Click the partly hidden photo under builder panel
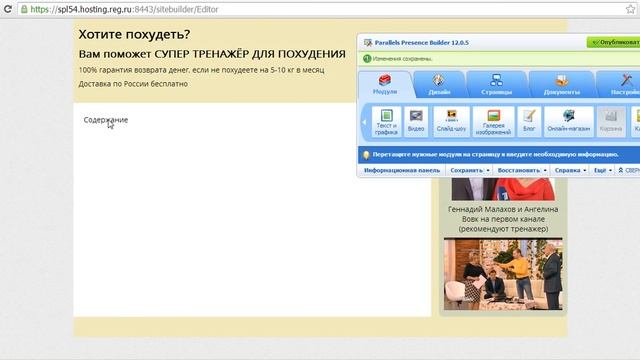 pyautogui.click(x=503, y=189)
